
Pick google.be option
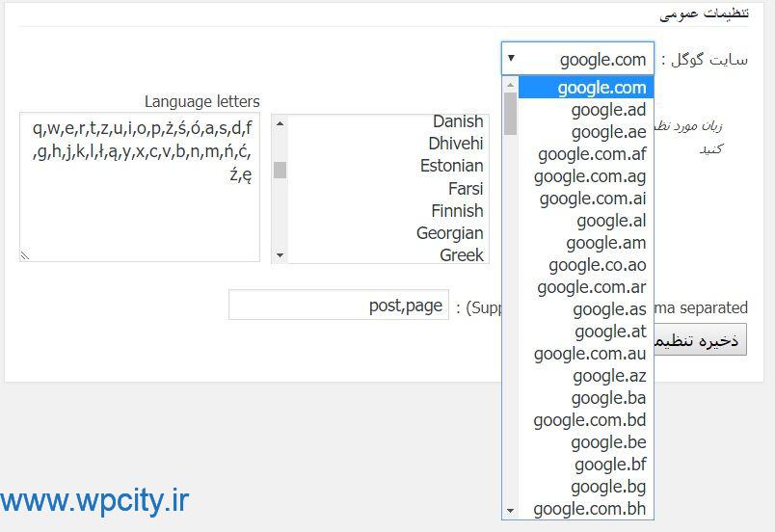tap(586, 442)
